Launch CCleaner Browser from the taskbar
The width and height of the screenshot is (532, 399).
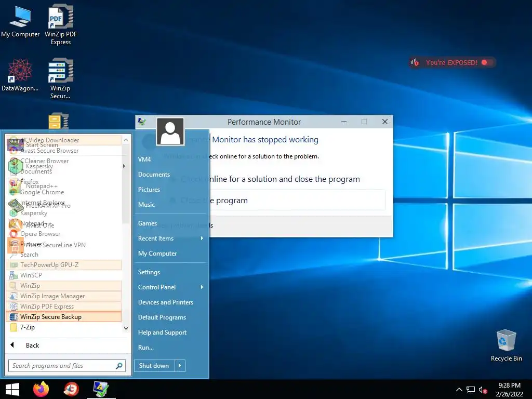(71, 389)
